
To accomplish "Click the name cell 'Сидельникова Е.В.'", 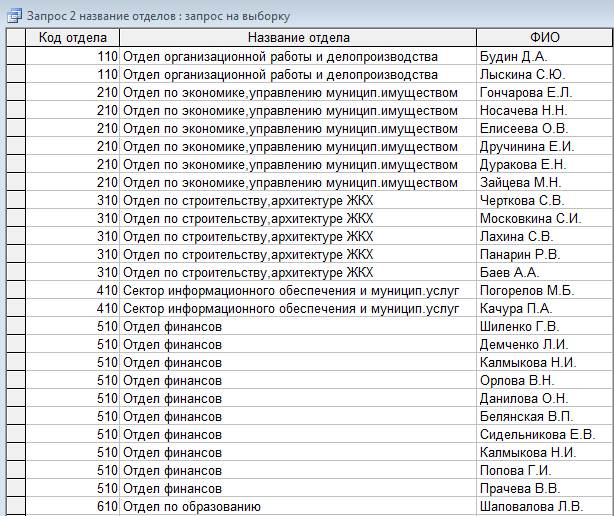I will click(545, 435).
